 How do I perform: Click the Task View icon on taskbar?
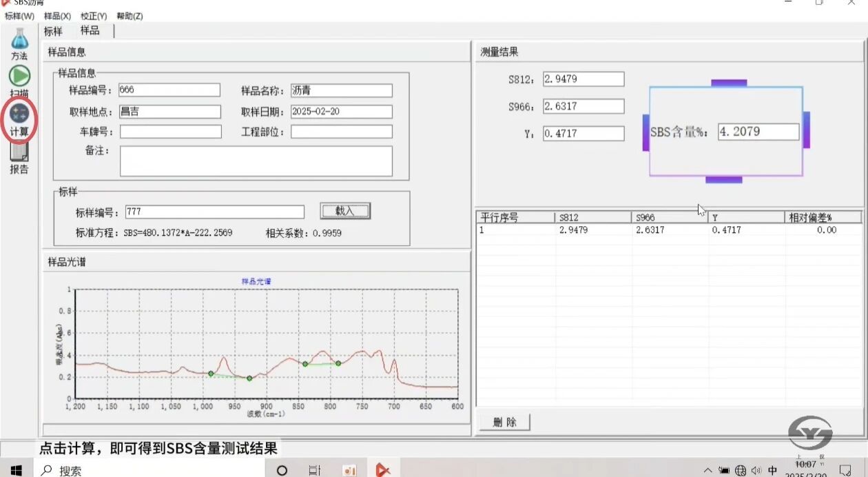point(314,470)
